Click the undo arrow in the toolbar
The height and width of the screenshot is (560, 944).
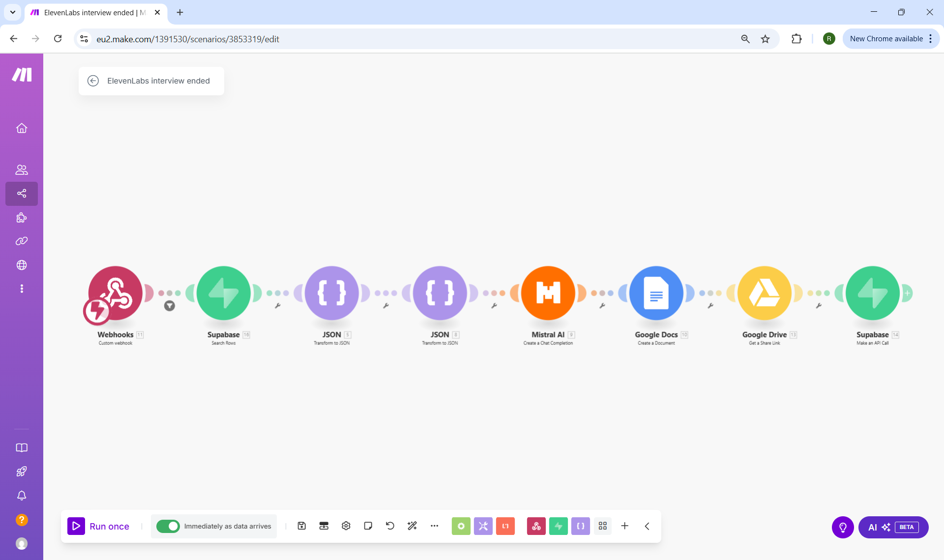click(390, 526)
